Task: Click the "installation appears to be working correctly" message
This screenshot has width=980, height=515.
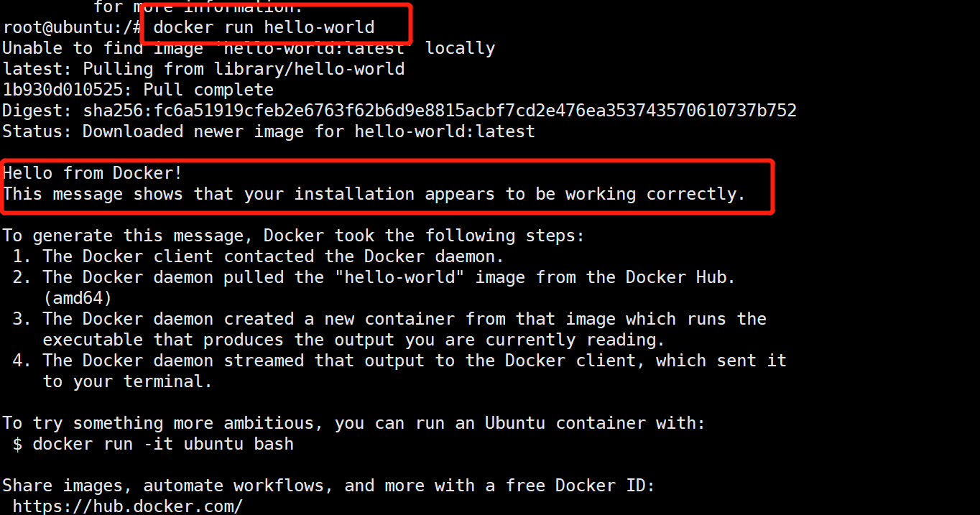Action: tap(374, 194)
